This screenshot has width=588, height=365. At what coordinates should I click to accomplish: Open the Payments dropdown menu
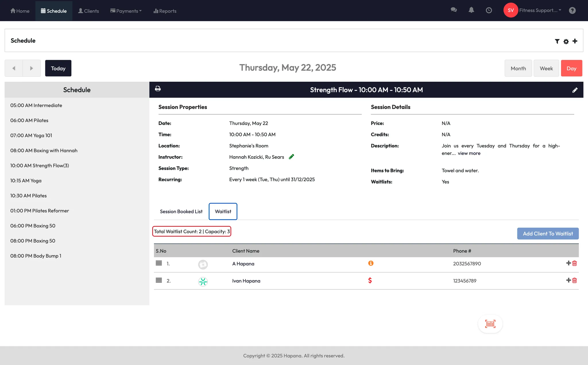pyautogui.click(x=126, y=11)
